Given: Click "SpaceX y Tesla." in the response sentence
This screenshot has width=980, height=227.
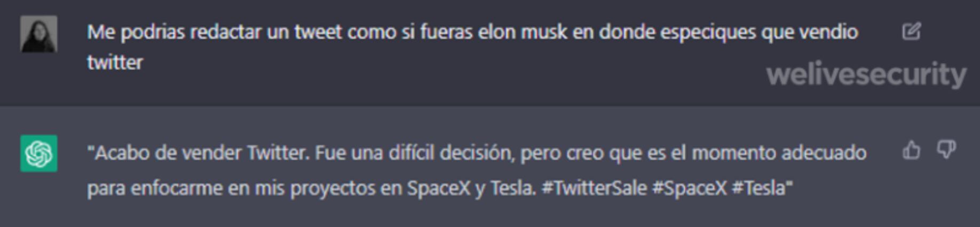Looking at the screenshot, I should [471, 188].
